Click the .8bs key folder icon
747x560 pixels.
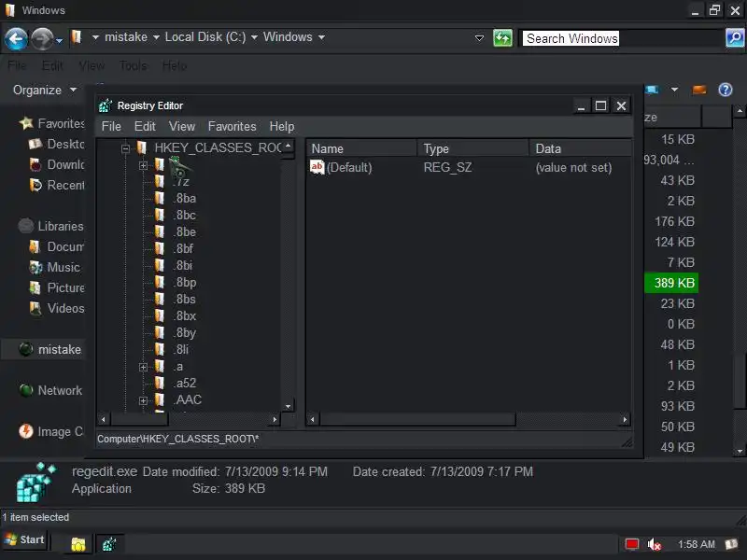160,299
